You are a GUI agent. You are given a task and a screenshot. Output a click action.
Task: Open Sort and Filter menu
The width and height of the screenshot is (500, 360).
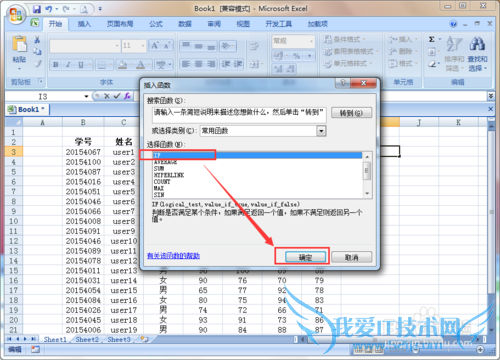pos(454,53)
